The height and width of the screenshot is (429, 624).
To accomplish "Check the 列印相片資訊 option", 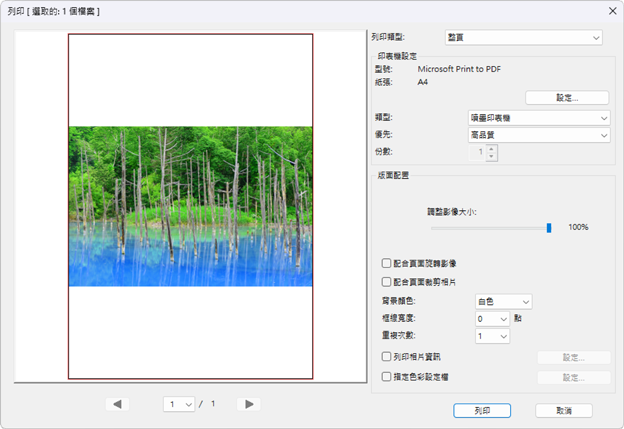I will [387, 356].
